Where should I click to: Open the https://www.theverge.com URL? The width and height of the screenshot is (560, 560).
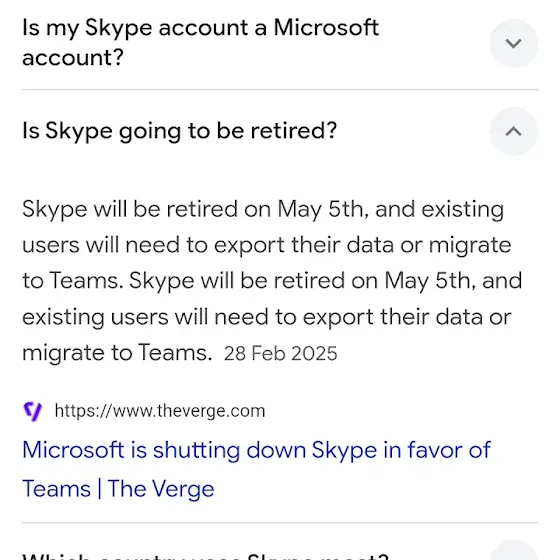[160, 411]
